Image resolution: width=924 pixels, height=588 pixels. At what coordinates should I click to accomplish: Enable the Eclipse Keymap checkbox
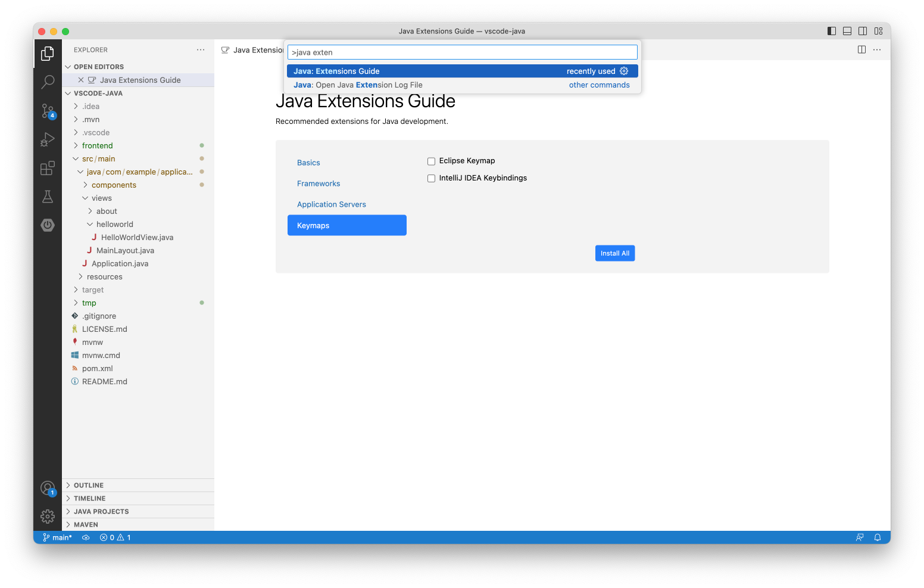tap(431, 161)
